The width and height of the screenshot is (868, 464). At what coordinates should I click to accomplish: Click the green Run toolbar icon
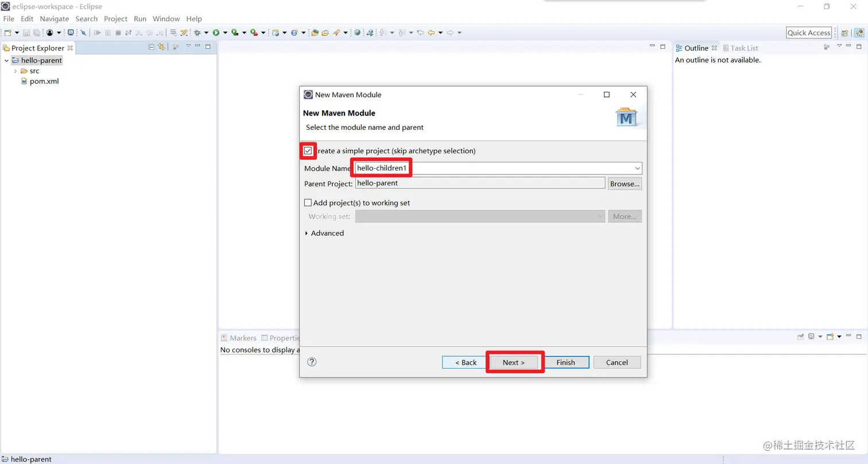(x=216, y=33)
